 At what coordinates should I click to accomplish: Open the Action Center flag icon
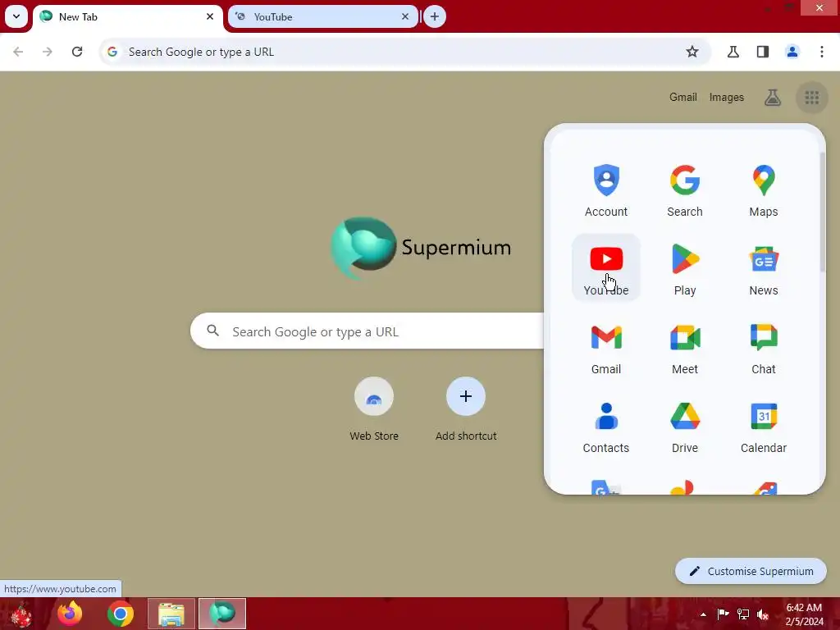[x=723, y=614]
